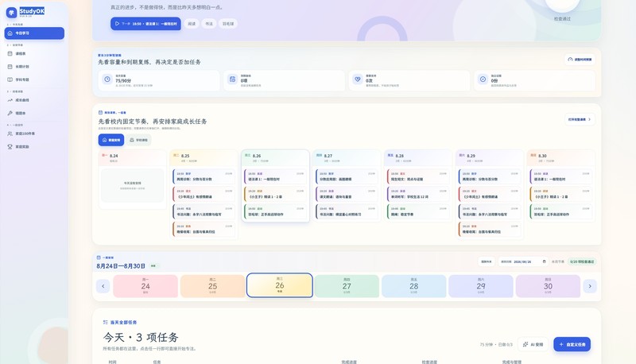Click the plus icon in the blue custom task button
This screenshot has width=636, height=364.
(x=561, y=344)
